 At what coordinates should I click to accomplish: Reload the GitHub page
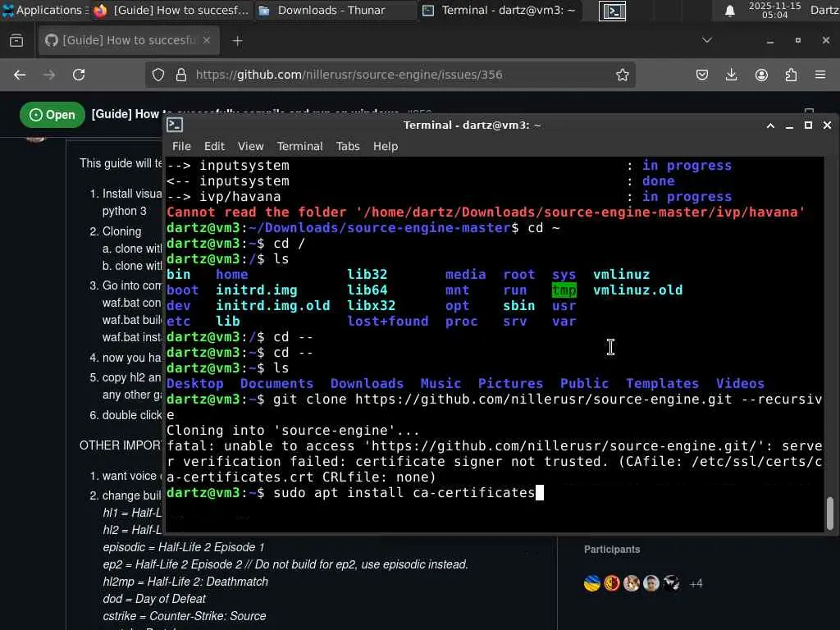click(x=79, y=75)
